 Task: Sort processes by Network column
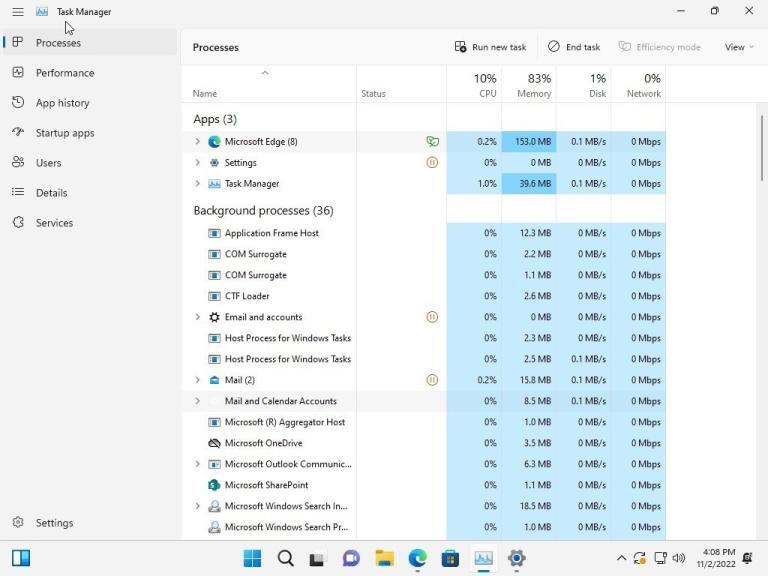pos(639,84)
